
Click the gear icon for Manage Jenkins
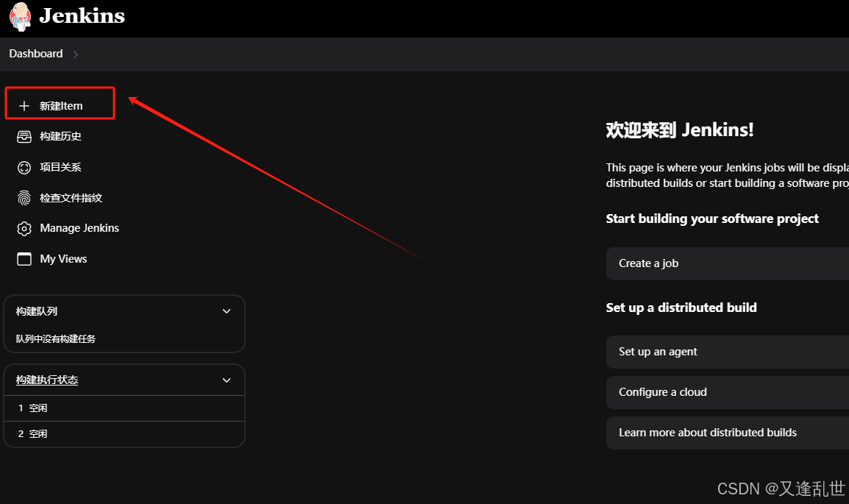click(24, 228)
